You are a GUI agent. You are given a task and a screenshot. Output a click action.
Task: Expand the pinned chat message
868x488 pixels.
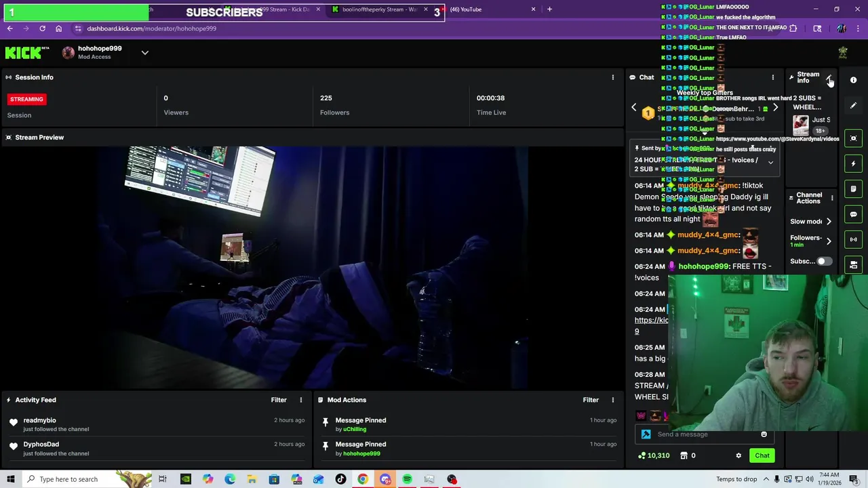(x=770, y=163)
